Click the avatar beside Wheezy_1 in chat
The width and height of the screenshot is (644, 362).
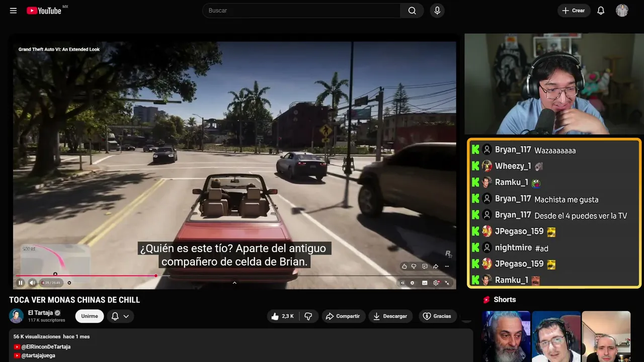point(487,166)
